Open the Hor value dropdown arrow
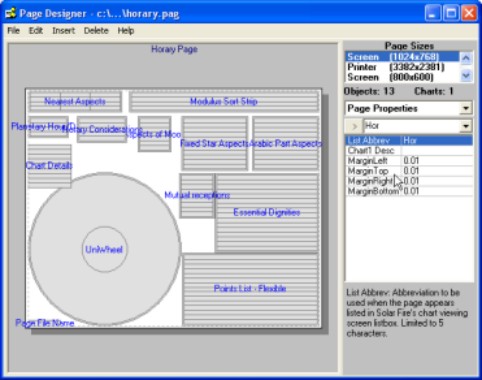482x380 pixels. 465,126
